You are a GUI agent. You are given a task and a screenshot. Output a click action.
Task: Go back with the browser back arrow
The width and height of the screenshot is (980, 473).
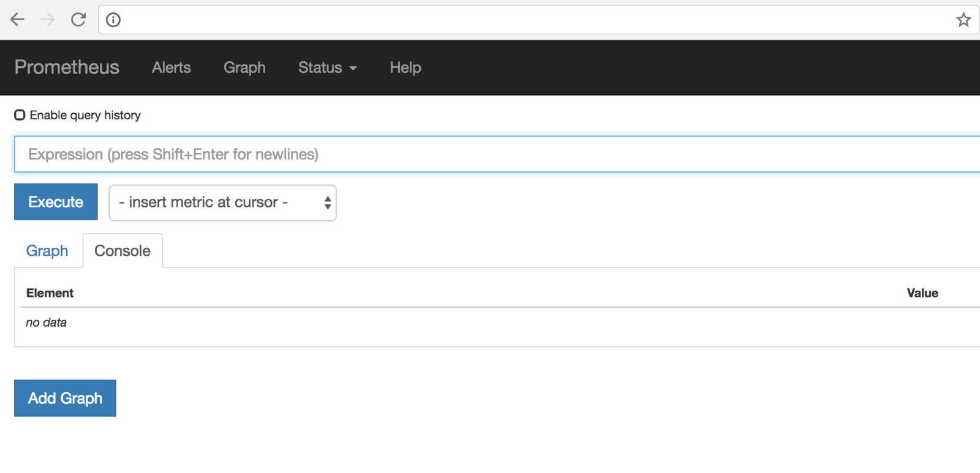(x=17, y=20)
